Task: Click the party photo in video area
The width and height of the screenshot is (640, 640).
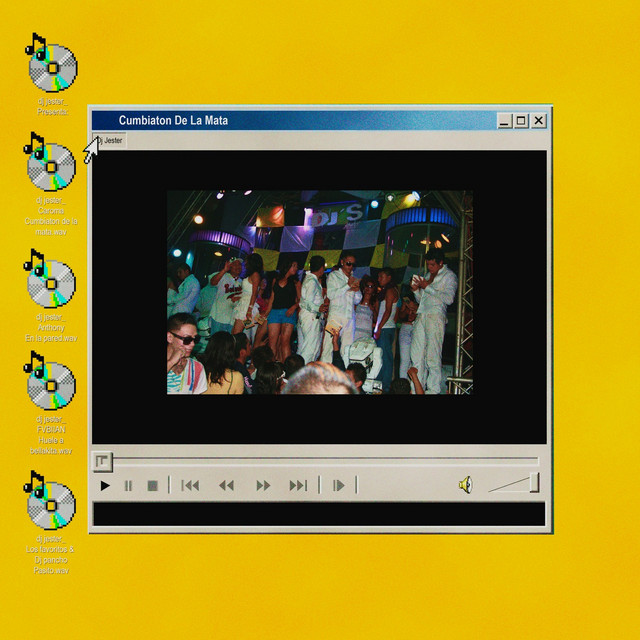Action: pyautogui.click(x=320, y=292)
